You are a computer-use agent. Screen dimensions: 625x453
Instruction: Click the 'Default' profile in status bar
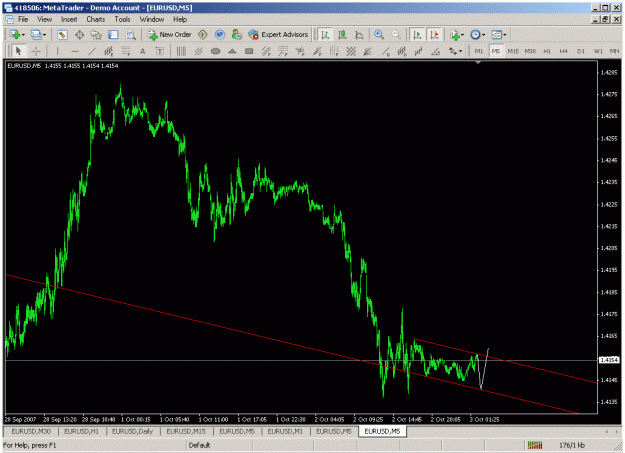pos(199,445)
